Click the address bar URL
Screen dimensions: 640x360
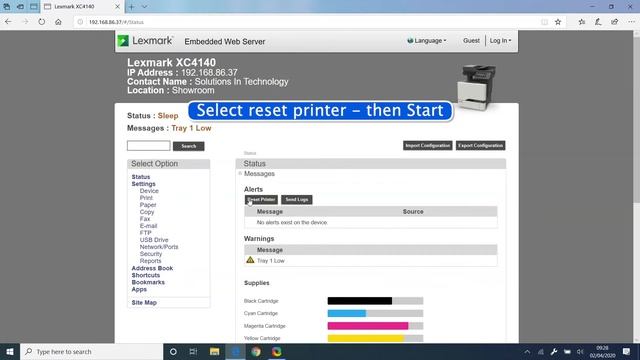pos(116,22)
